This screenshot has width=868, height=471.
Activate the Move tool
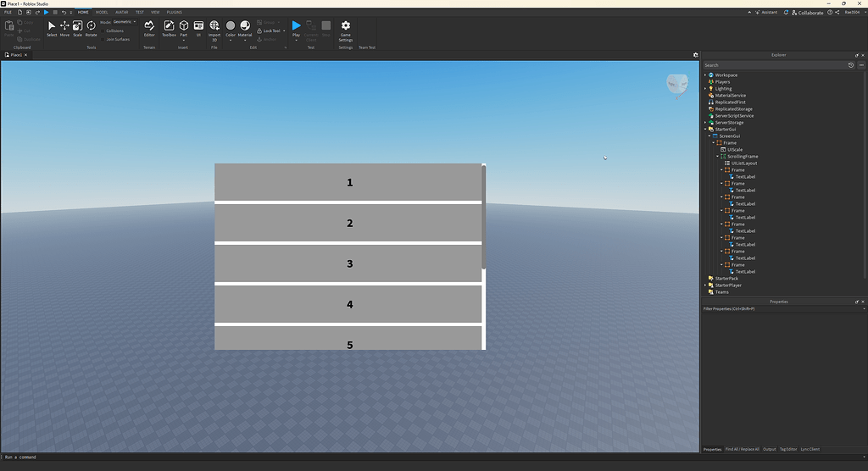tap(64, 29)
